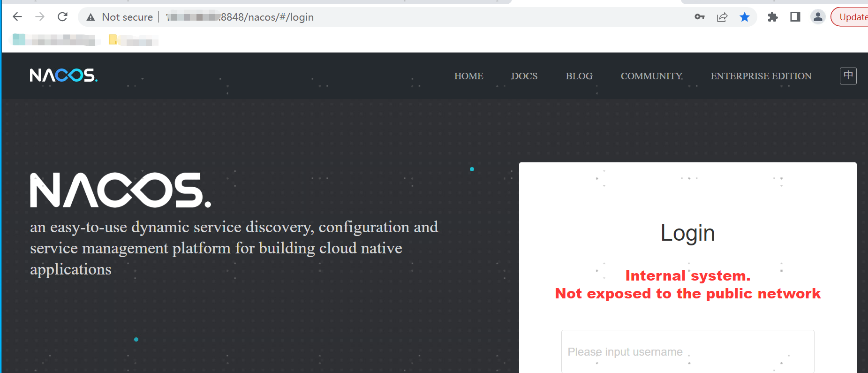Click the browser forward arrow
Screen dimensions: 868x373
tap(40, 17)
